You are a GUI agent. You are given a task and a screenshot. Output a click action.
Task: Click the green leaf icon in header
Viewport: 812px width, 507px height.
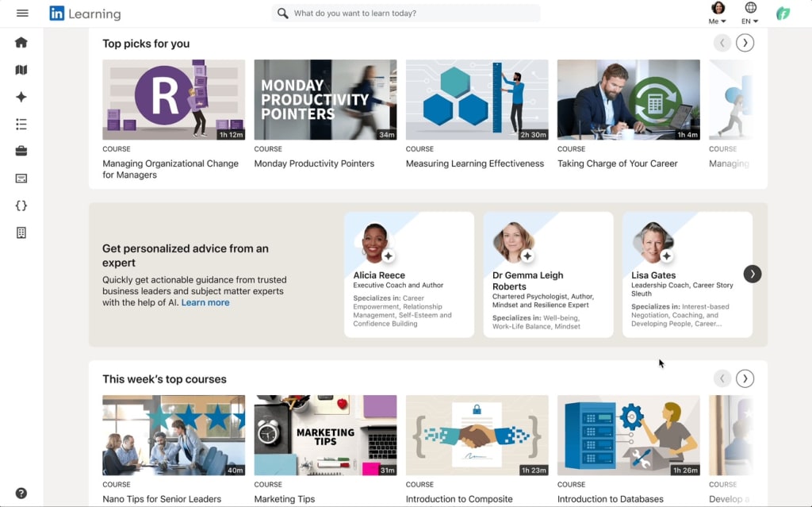(783, 13)
